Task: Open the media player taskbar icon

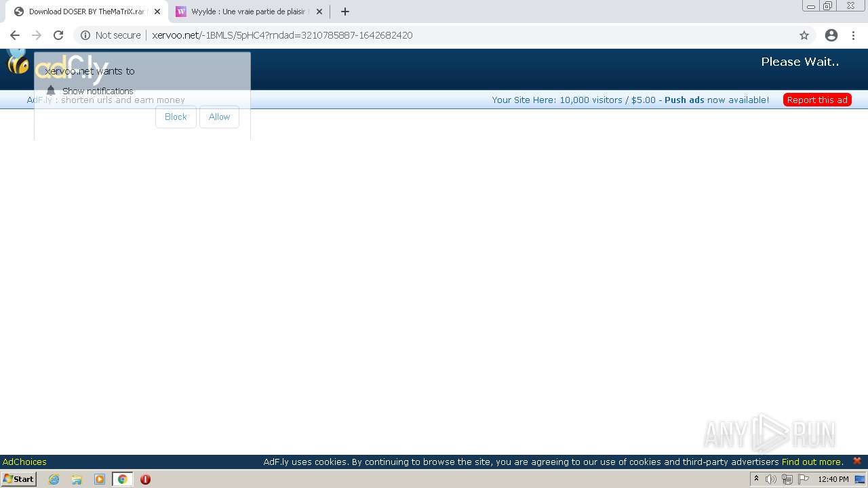Action: [100, 479]
